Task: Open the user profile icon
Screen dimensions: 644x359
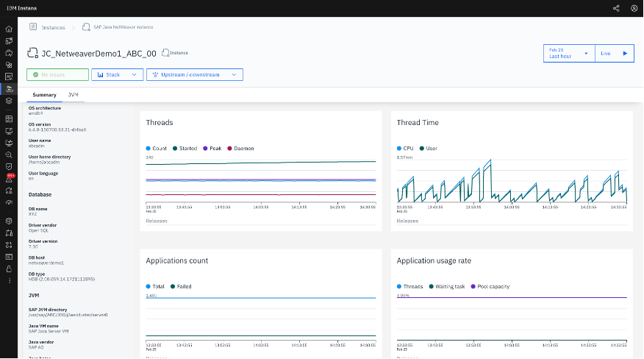Action: (x=634, y=8)
